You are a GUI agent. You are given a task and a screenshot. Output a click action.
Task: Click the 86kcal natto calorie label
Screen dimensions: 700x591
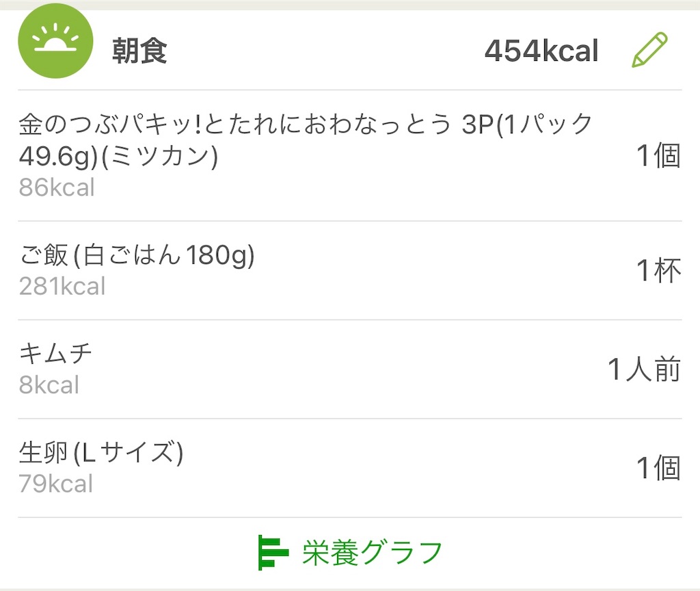coord(57,187)
